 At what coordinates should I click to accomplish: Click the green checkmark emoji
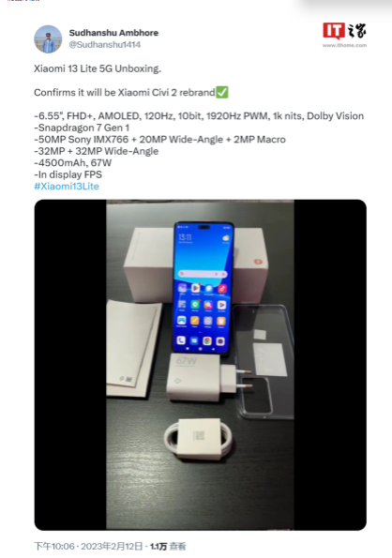(222, 93)
